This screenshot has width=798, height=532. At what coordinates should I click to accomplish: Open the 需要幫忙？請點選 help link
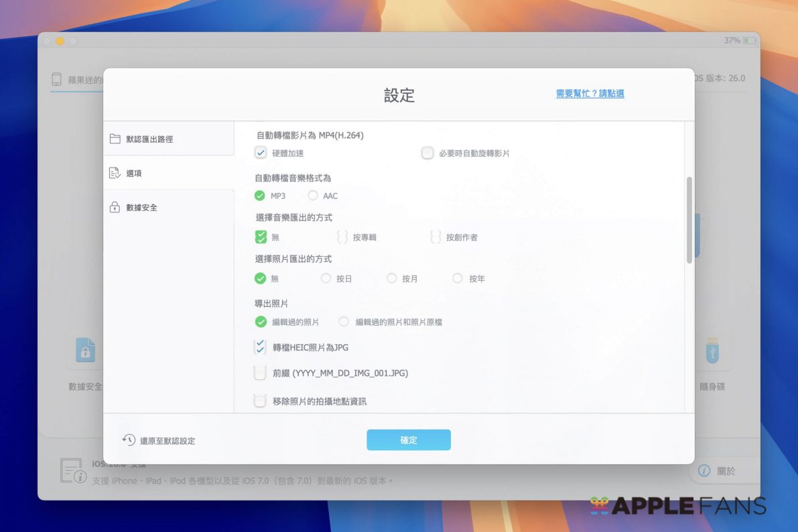pos(590,94)
